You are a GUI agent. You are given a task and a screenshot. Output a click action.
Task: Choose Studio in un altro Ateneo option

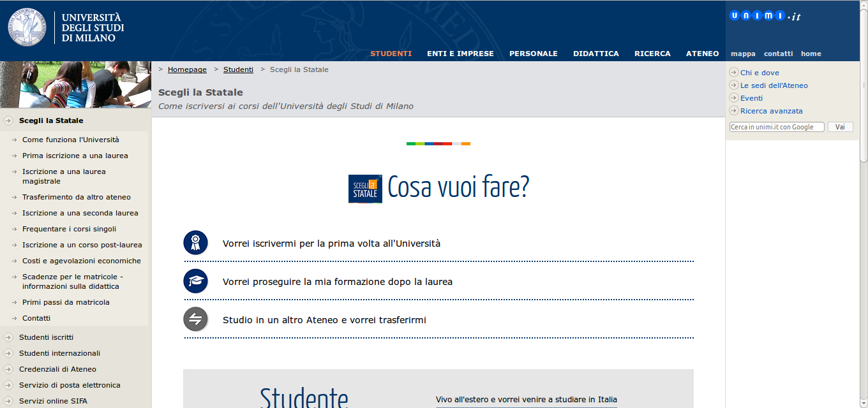tap(324, 320)
